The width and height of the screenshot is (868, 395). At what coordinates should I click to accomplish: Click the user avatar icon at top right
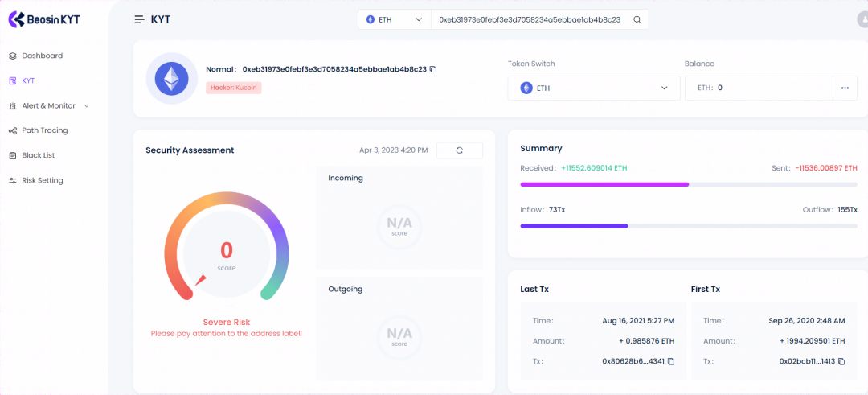click(x=863, y=20)
